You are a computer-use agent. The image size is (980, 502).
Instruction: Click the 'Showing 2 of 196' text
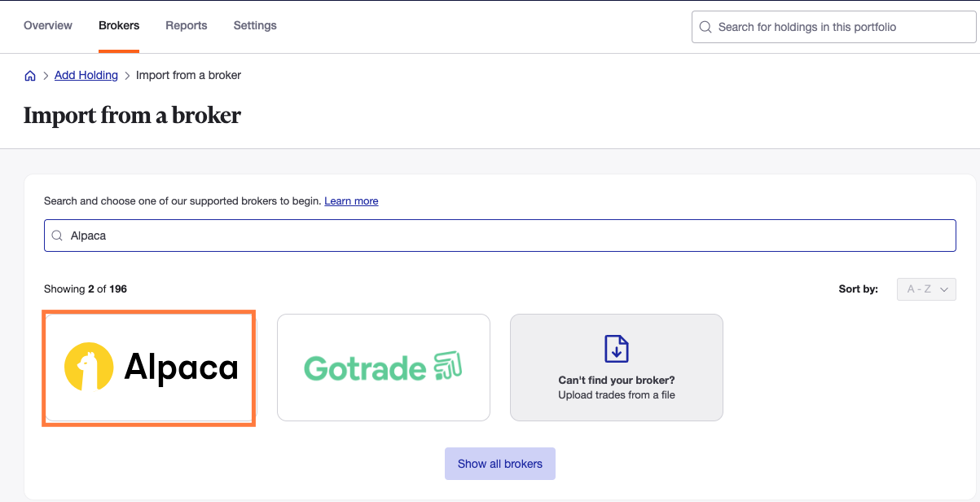click(x=86, y=289)
